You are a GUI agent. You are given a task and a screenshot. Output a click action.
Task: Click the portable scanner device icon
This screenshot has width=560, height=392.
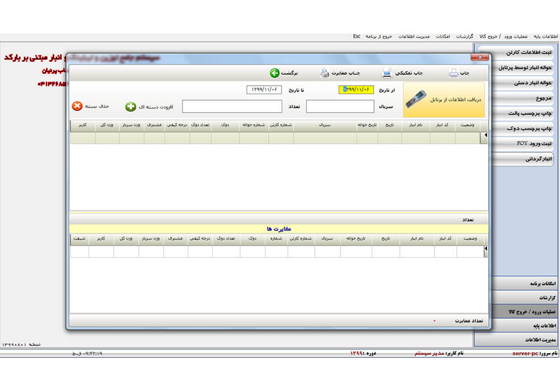click(x=416, y=99)
